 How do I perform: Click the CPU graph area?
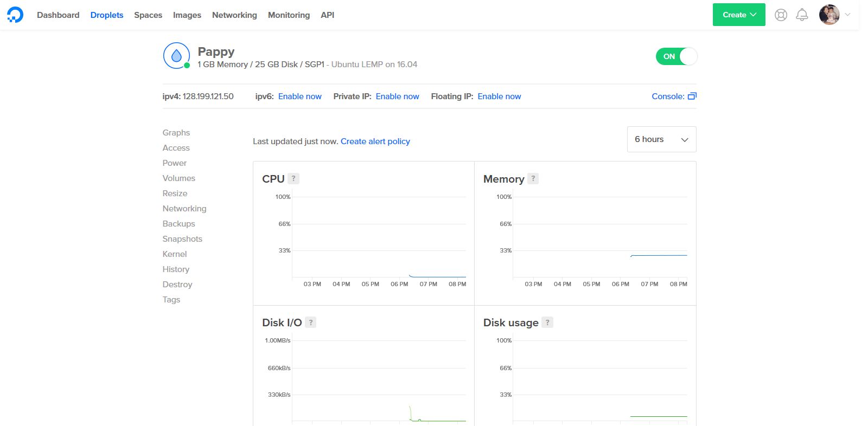(x=379, y=237)
